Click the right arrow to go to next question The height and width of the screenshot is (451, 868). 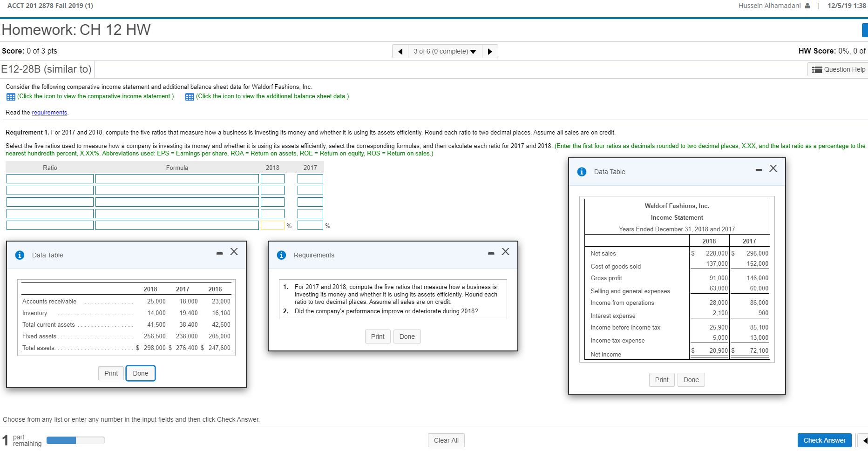point(490,51)
